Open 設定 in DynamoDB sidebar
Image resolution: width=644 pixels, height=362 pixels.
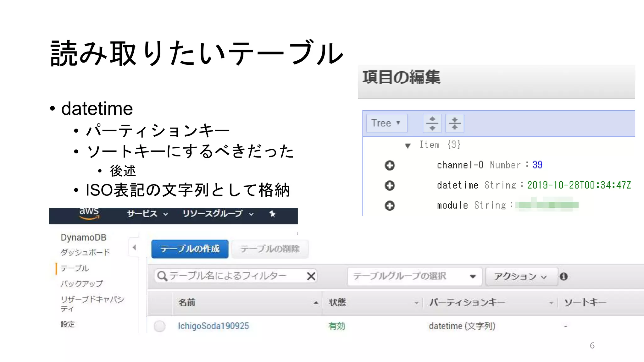[68, 324]
